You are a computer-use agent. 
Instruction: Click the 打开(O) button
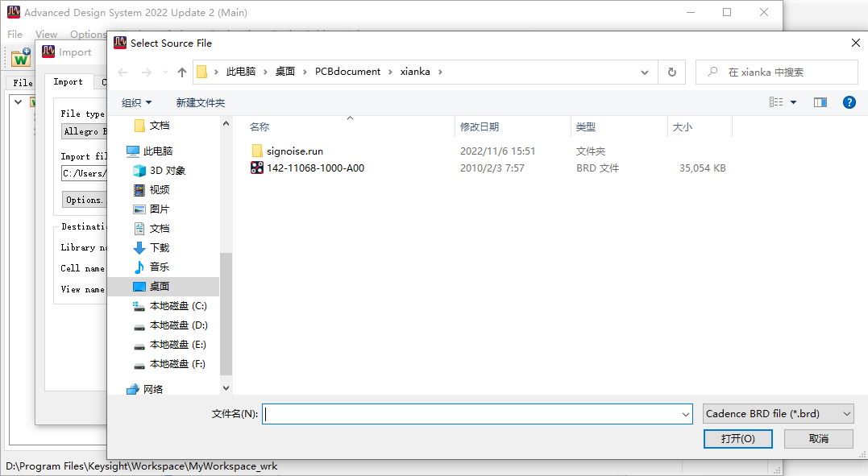[x=738, y=439]
